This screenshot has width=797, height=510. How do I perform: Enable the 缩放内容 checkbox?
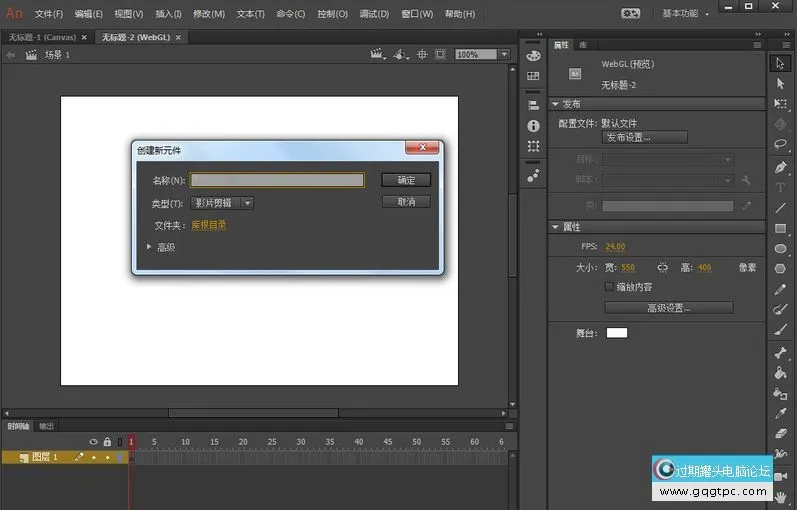click(609, 287)
